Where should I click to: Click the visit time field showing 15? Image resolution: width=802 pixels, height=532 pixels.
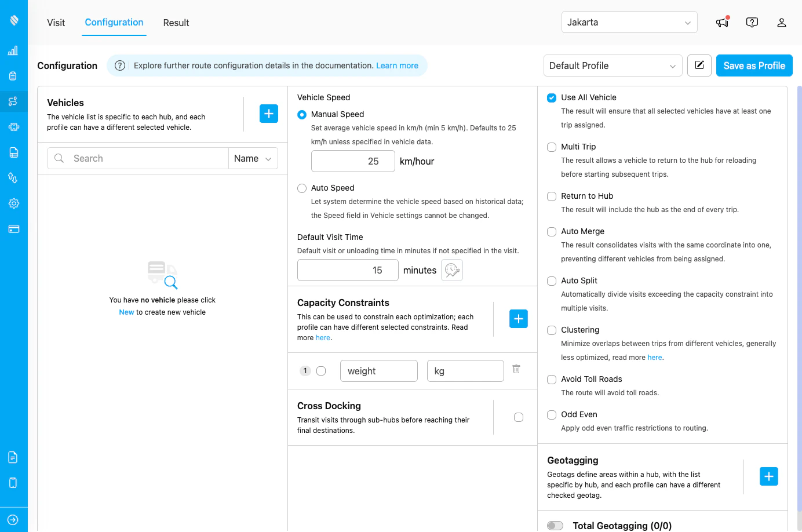(348, 270)
